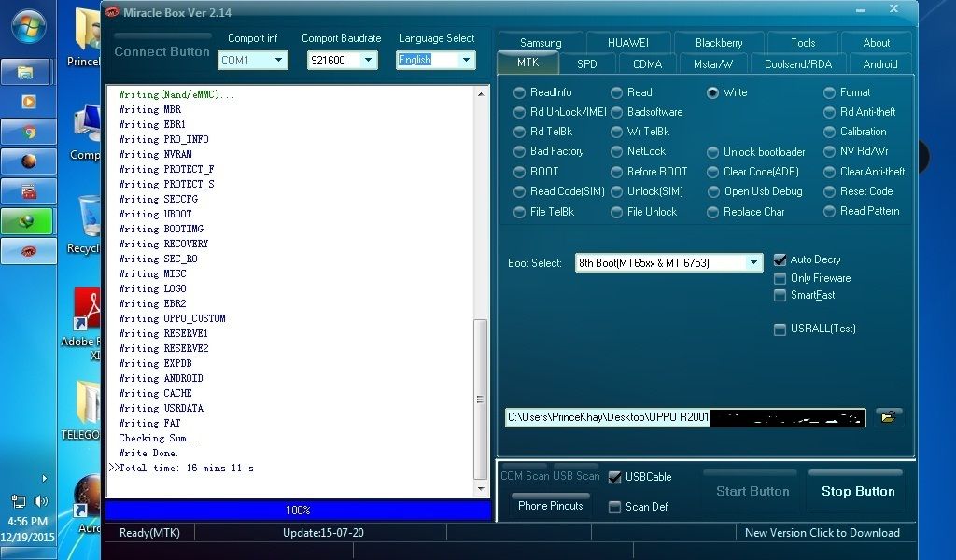Switch to the Samsung tab

click(x=541, y=43)
